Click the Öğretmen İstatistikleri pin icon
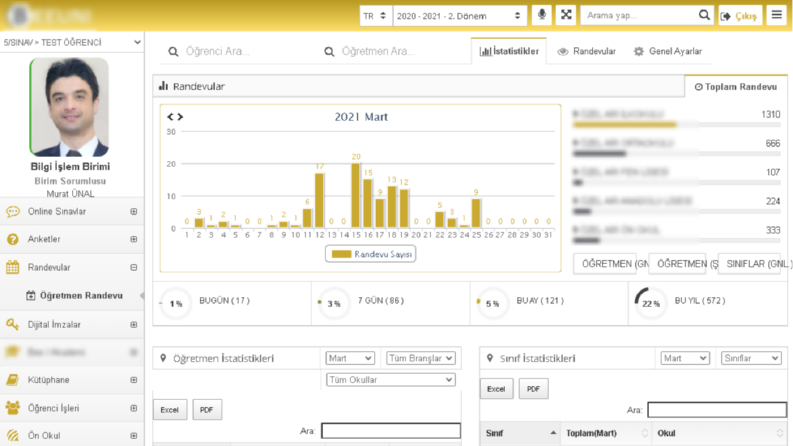The width and height of the screenshot is (793, 446). point(163,358)
